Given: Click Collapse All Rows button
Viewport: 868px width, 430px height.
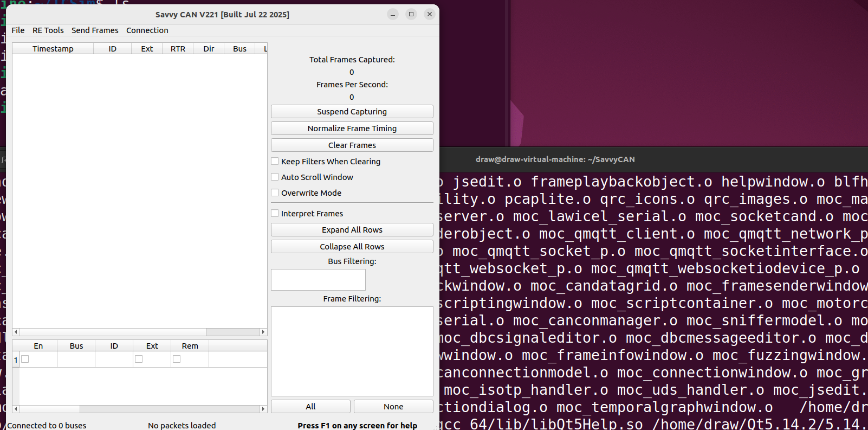Looking at the screenshot, I should coord(352,247).
